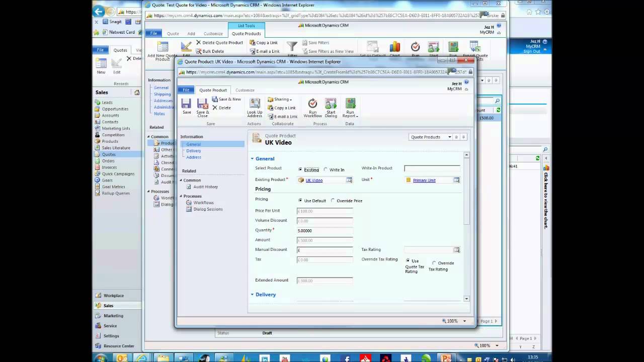The width and height of the screenshot is (644, 362).
Task: Click the Manual Discount input field
Action: click(x=325, y=250)
